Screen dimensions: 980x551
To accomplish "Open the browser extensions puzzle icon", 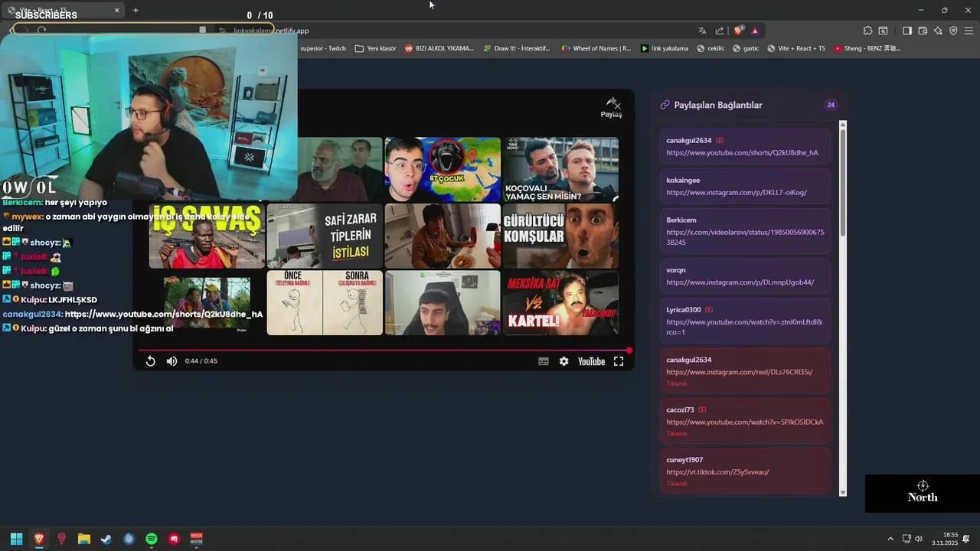I will pos(867,31).
